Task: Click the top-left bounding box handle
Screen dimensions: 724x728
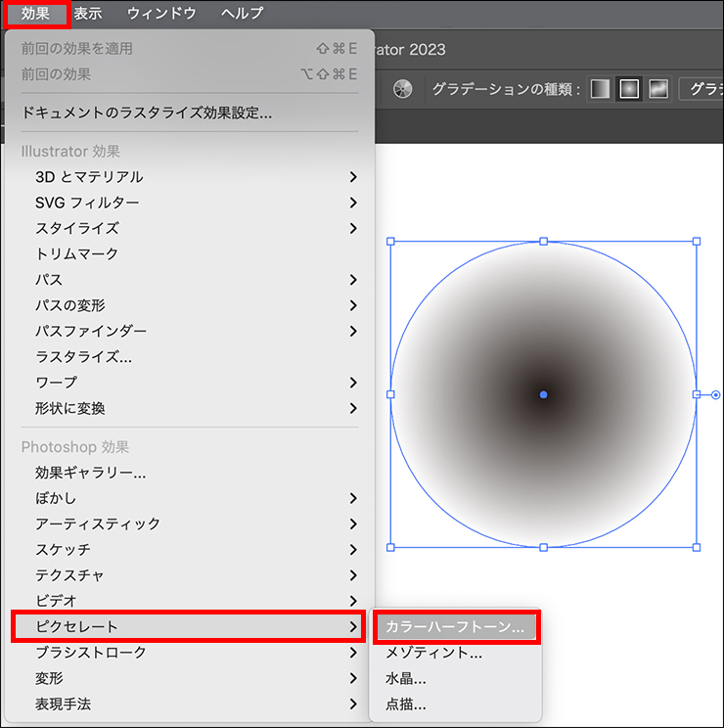Action: [x=390, y=241]
